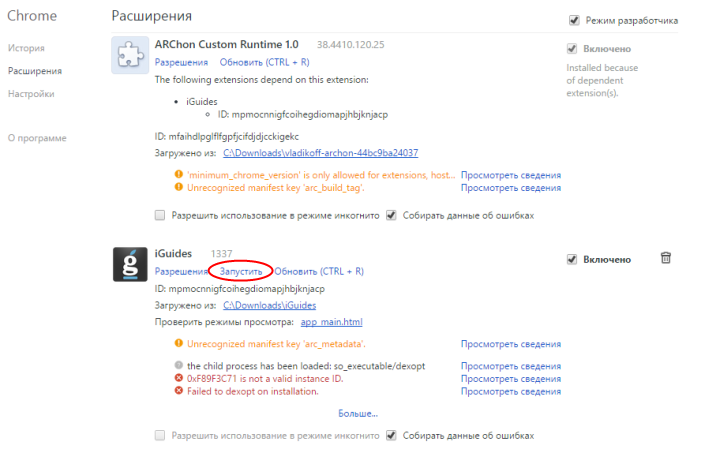Click the ARChon puzzle piece extension icon

tap(130, 55)
